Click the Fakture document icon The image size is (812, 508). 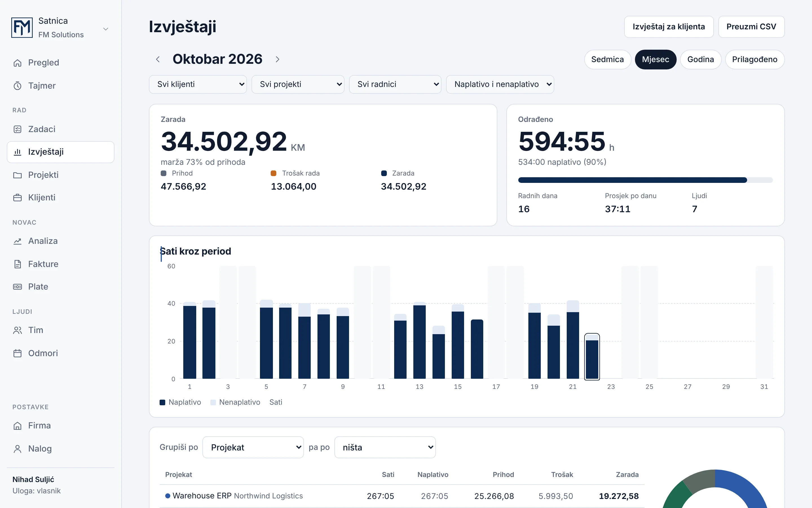[17, 264]
